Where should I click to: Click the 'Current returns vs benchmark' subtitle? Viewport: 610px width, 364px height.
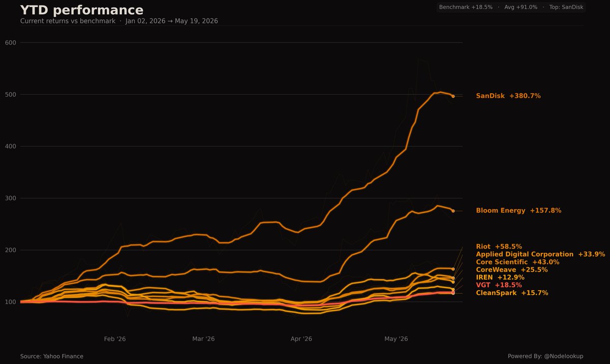point(68,21)
